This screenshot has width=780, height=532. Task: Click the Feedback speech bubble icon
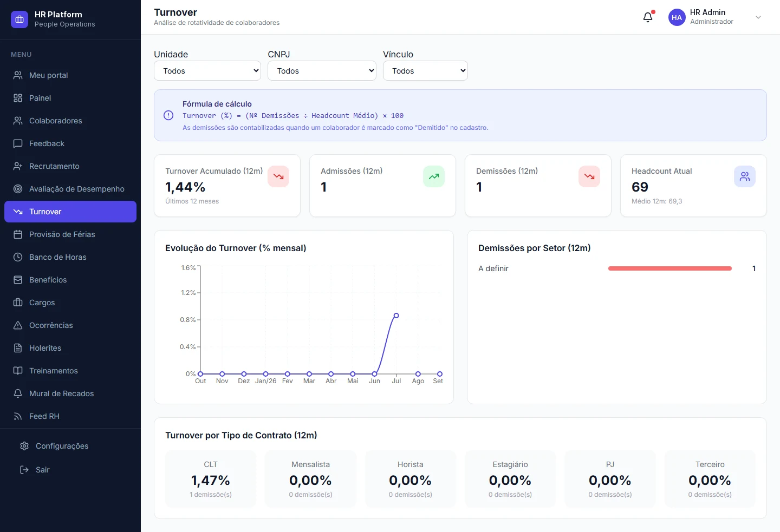pos(18,143)
